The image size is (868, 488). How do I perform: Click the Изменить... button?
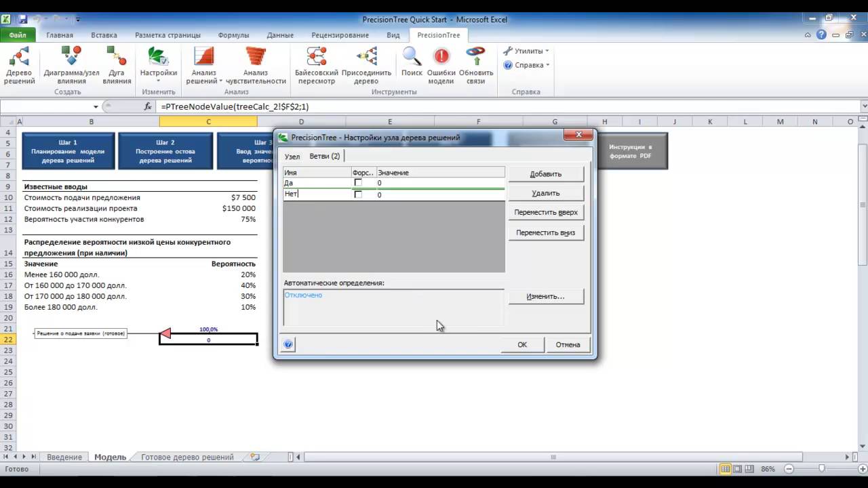546,296
